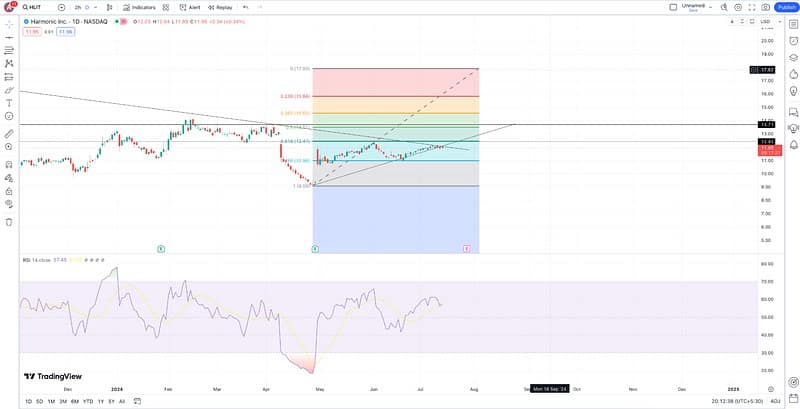Image resolution: width=800 pixels, height=409 pixels.
Task: Click the 13.71 horizontal line price label
Action: [x=766, y=124]
